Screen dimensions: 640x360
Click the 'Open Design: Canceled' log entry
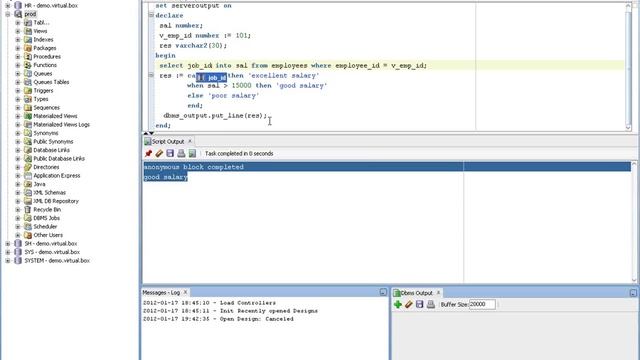tap(218, 319)
